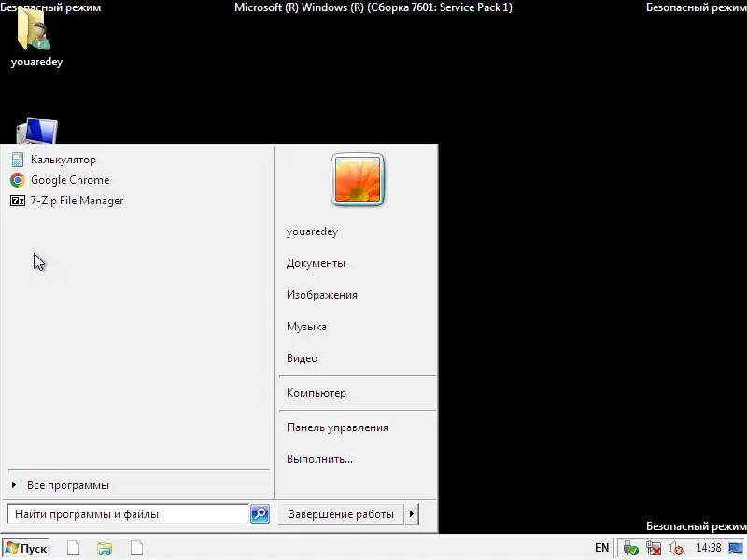Open Музыка from the Start menu
This screenshot has width=747, height=560.
(x=306, y=327)
